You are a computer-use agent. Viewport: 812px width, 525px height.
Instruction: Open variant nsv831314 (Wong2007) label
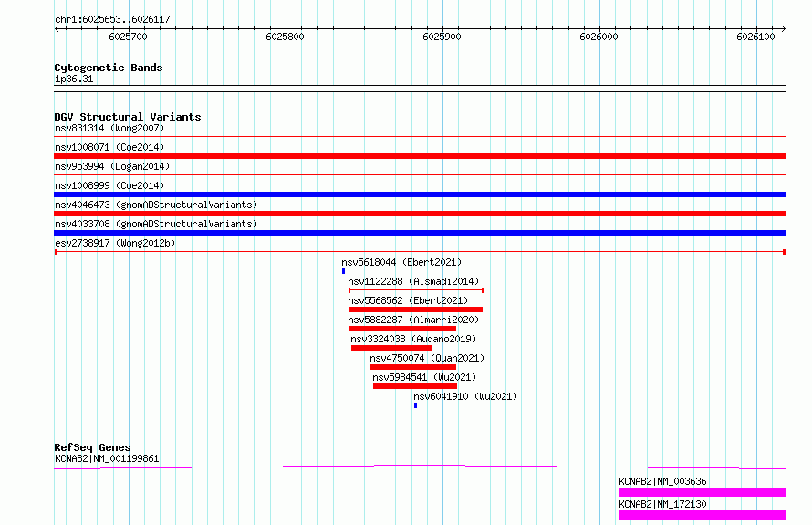109,128
